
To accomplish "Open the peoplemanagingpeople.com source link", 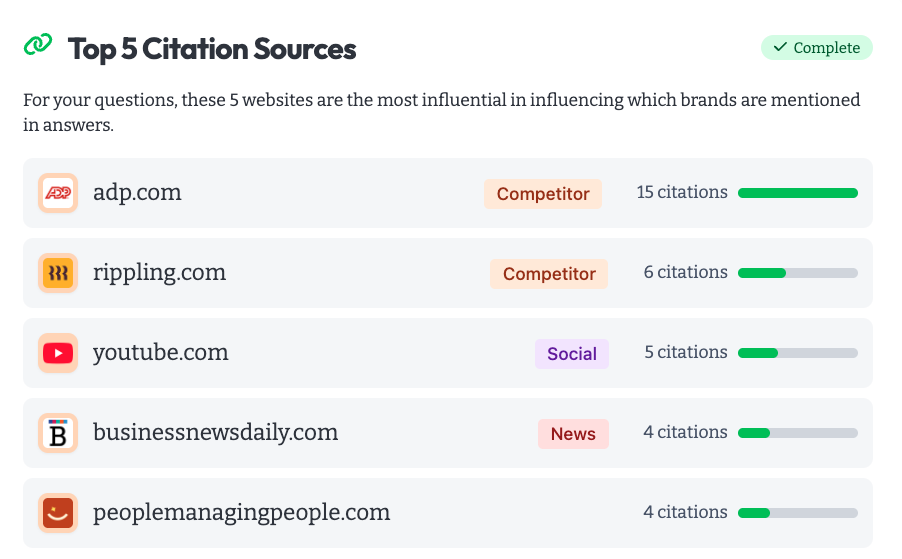I will tap(241, 513).
